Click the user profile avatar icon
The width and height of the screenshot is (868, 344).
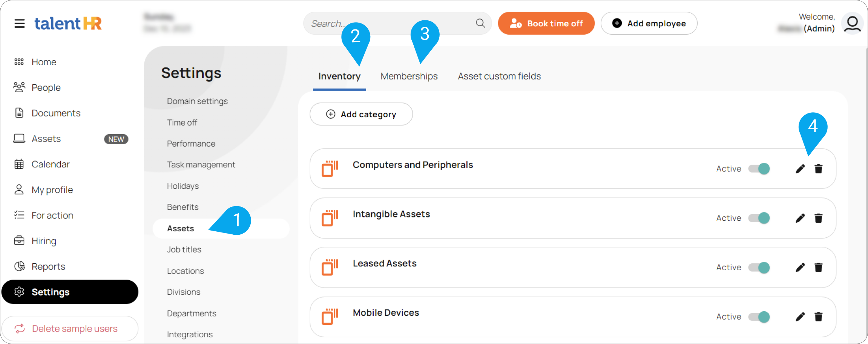click(x=852, y=23)
